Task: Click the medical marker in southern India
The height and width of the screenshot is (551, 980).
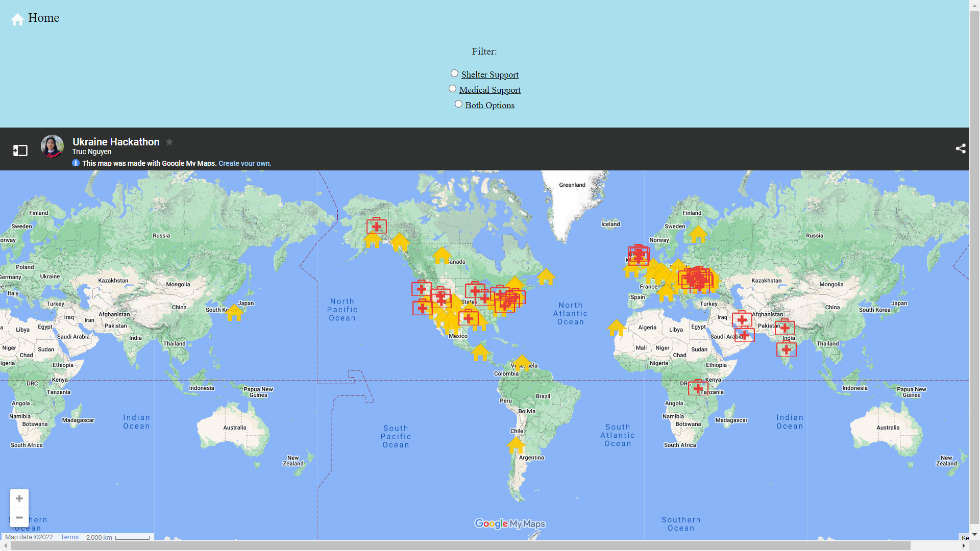Action: click(x=786, y=349)
